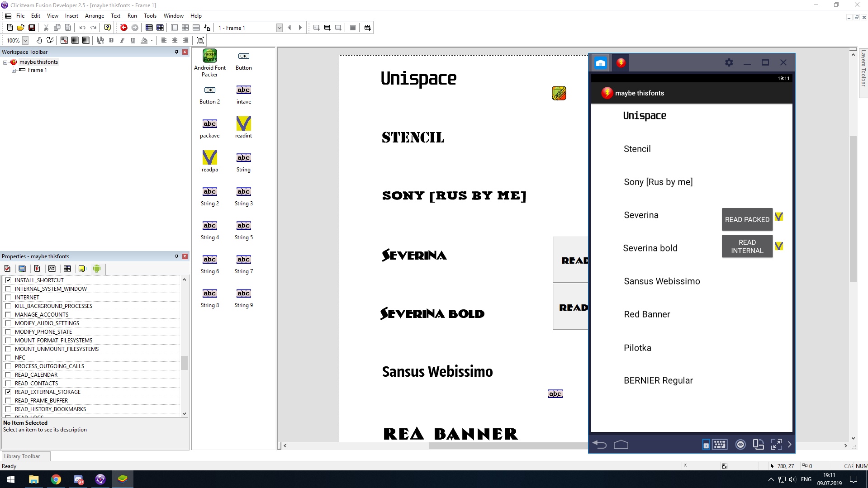The height and width of the screenshot is (488, 868).
Task: Open an existing file with the folder icon
Action: [20, 28]
